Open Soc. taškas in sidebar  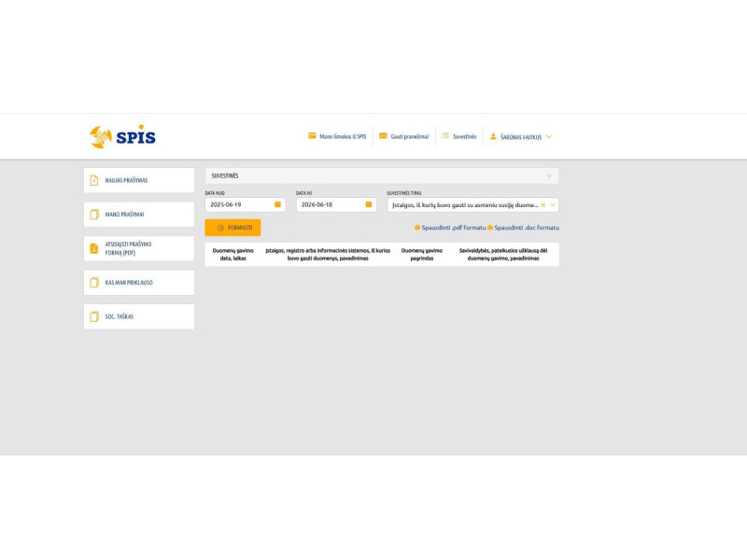click(x=139, y=316)
